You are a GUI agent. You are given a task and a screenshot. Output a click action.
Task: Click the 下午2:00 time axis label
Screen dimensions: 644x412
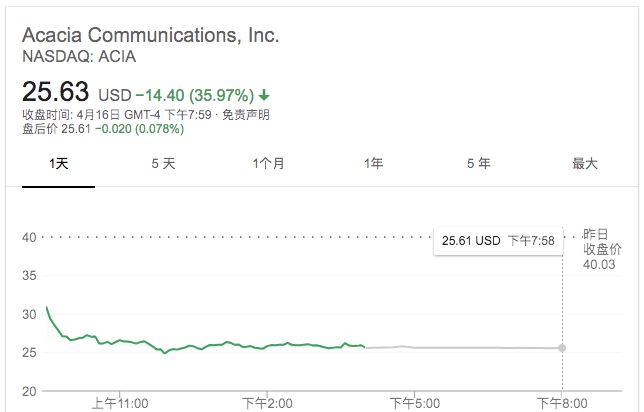tap(267, 403)
